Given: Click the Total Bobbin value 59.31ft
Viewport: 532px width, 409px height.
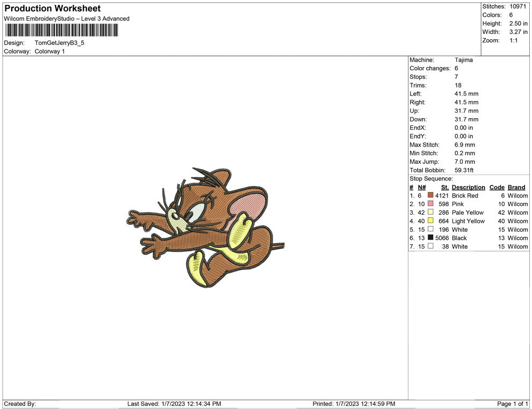Looking at the screenshot, I should click(464, 170).
